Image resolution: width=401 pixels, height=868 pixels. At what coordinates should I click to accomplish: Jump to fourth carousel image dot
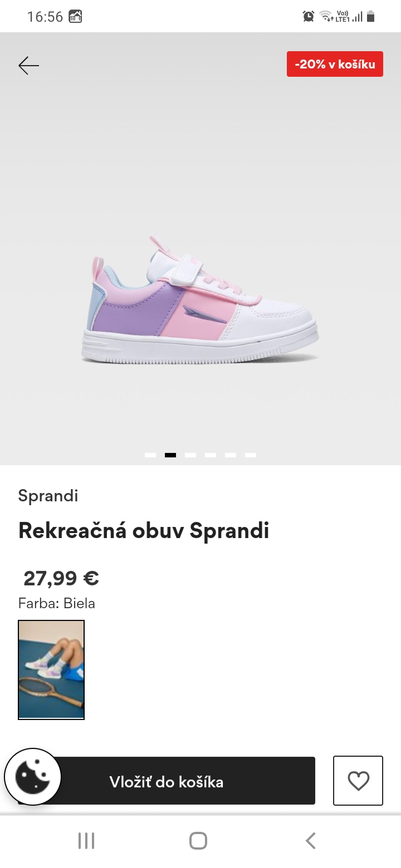211,455
